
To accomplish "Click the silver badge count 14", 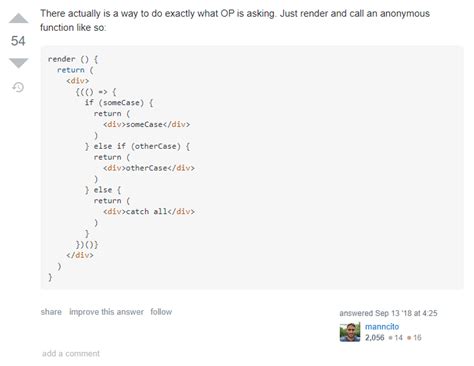I will [396, 338].
